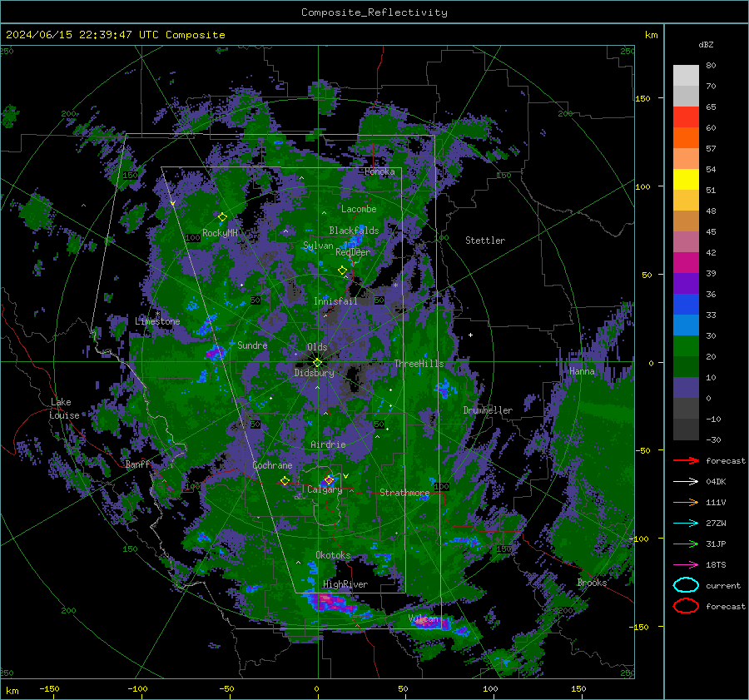Click the Limestone label
This screenshot has height=700, width=749.
coord(157,321)
